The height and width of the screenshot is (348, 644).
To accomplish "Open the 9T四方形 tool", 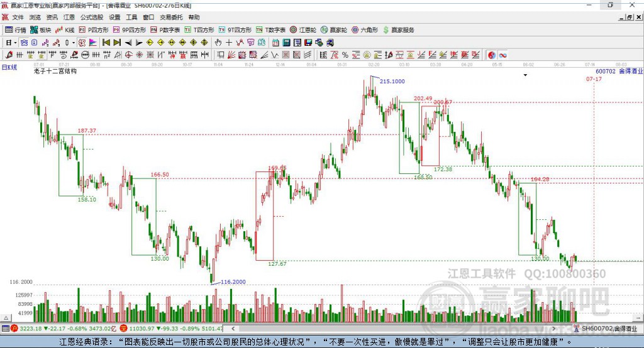I will click(x=235, y=30).
